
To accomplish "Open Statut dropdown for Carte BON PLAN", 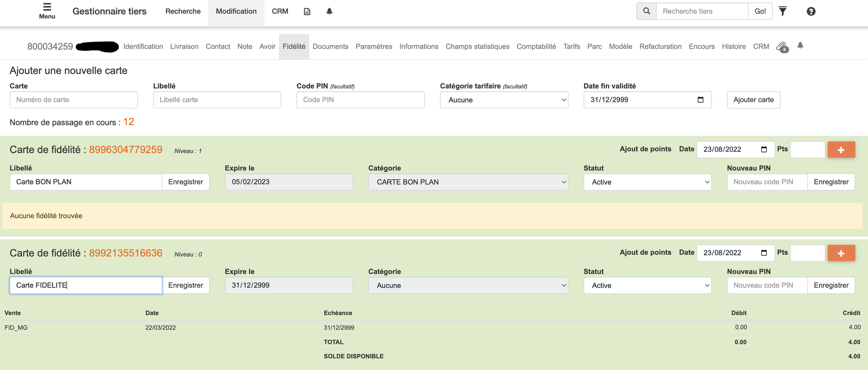I will click(647, 182).
